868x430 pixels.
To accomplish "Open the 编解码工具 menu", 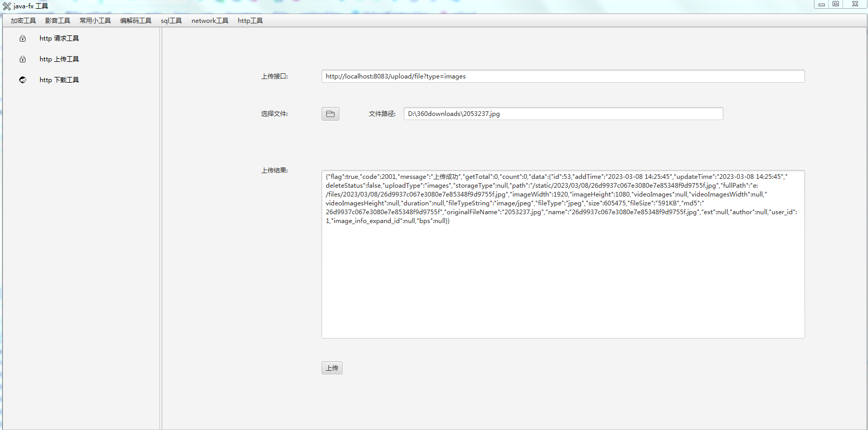I will pos(135,21).
